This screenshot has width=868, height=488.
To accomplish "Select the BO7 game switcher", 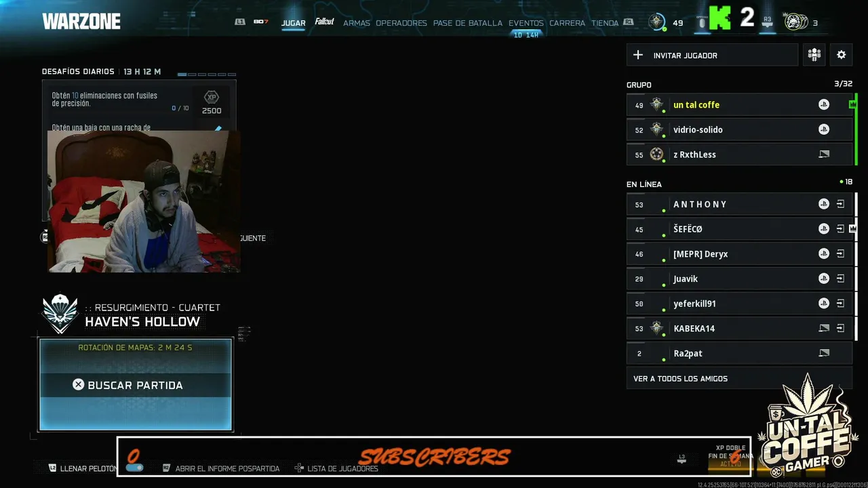I will pyautogui.click(x=261, y=22).
